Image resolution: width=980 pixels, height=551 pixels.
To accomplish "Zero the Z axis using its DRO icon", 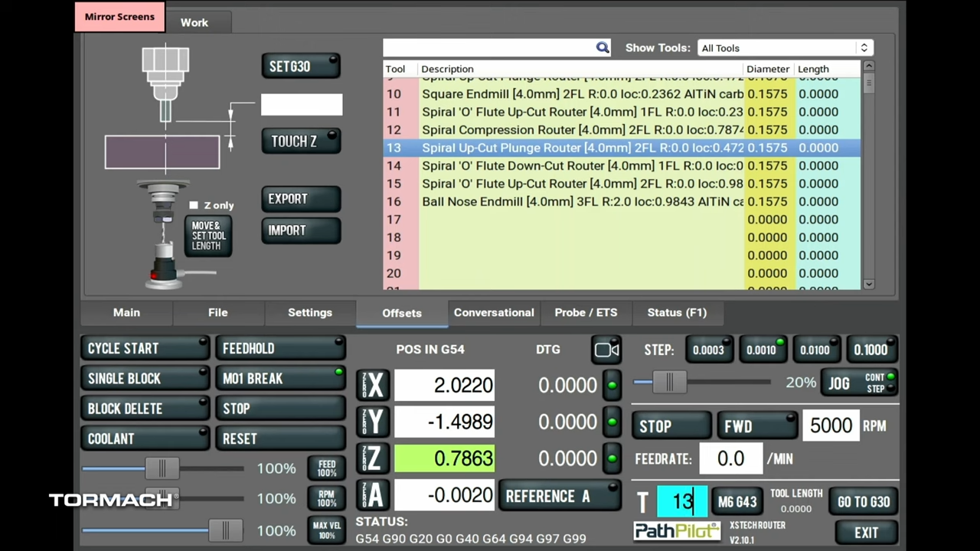I will click(x=374, y=458).
